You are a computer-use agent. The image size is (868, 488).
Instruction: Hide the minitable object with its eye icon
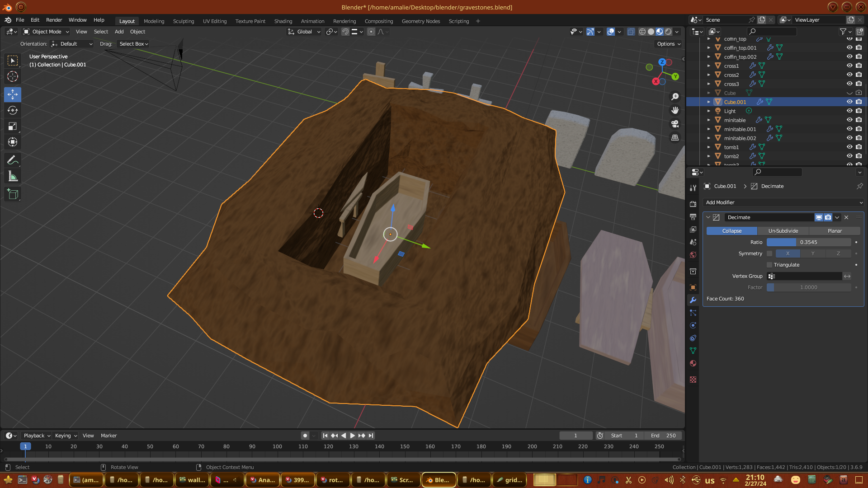(x=849, y=120)
